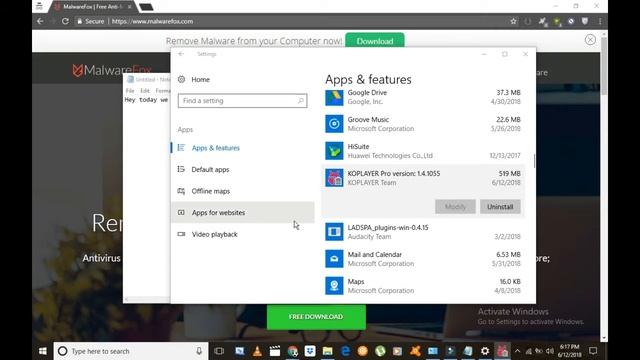
Task: Open Google Chrome from taskbar
Action: 292,351
